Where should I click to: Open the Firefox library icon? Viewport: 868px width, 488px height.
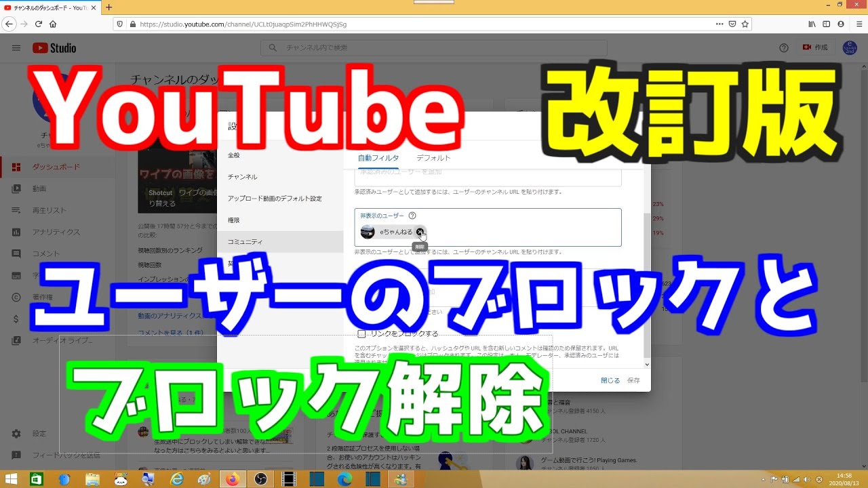tap(812, 24)
